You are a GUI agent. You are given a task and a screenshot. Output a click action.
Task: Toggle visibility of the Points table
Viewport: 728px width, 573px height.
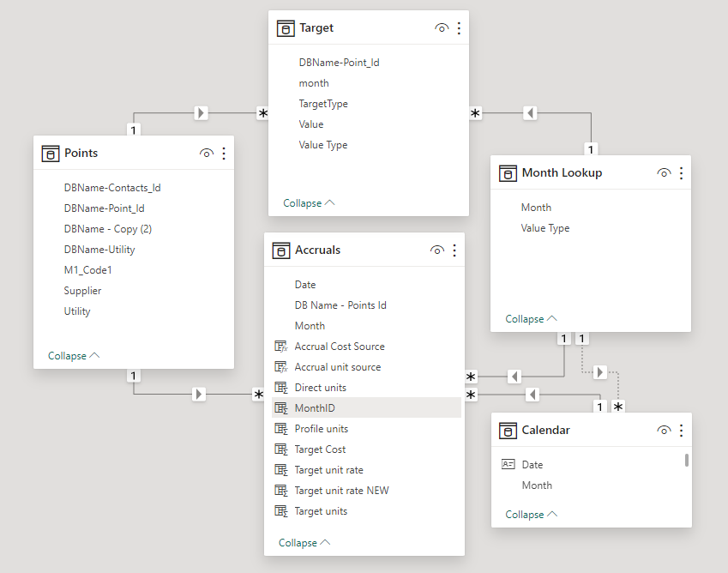coord(206,154)
